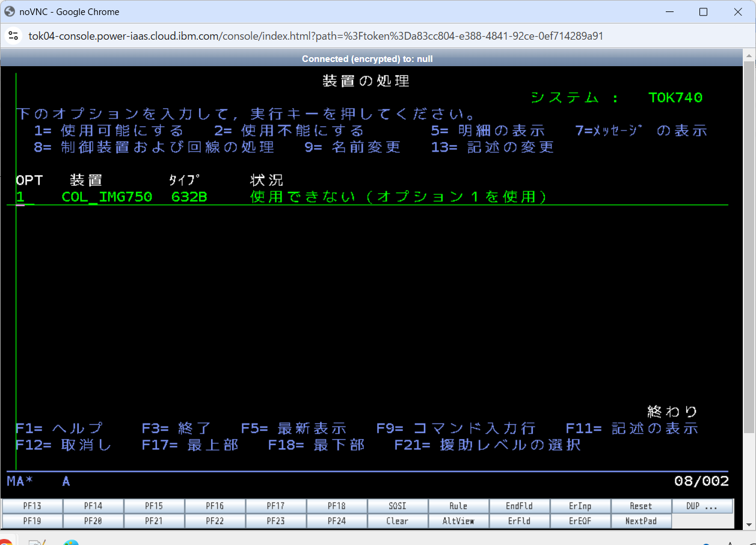Click the COL_IMG750 device name
This screenshot has height=545, width=756.
(x=107, y=197)
